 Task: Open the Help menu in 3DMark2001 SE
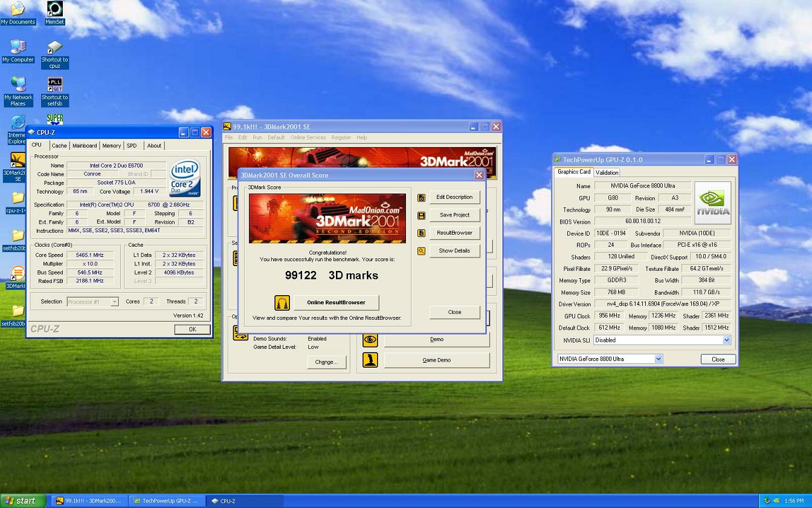tap(361, 137)
